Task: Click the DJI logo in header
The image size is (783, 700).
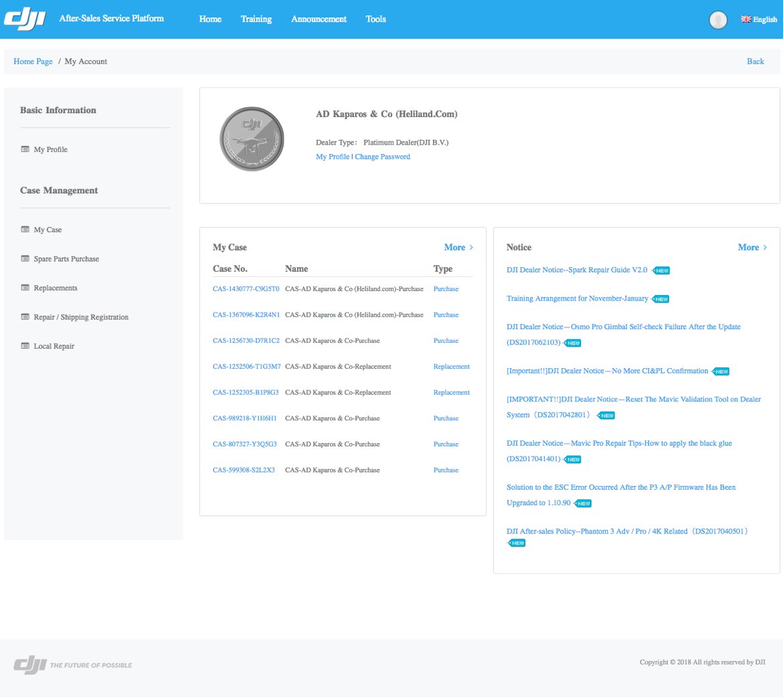Action: (x=25, y=19)
